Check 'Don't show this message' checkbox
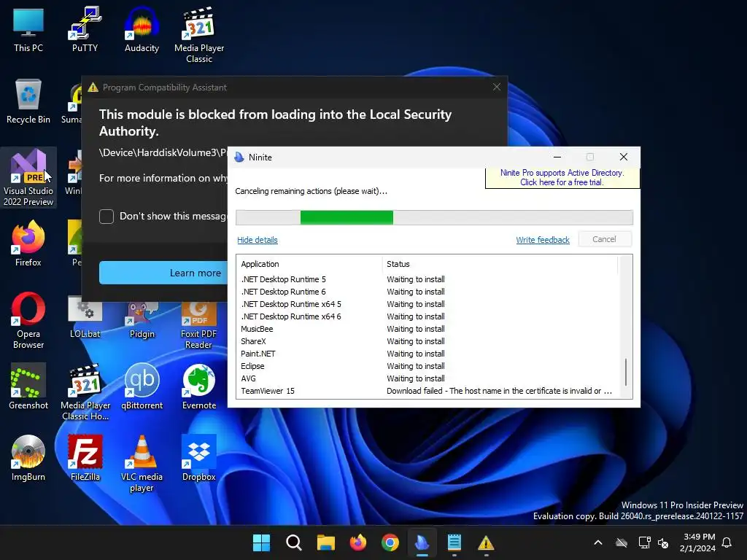The height and width of the screenshot is (560, 747). 107,216
